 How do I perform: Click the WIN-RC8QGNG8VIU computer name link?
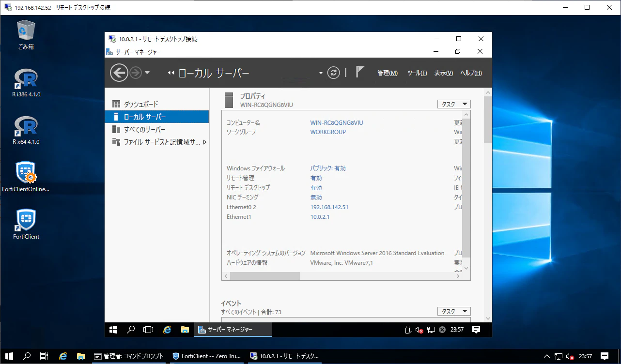337,123
